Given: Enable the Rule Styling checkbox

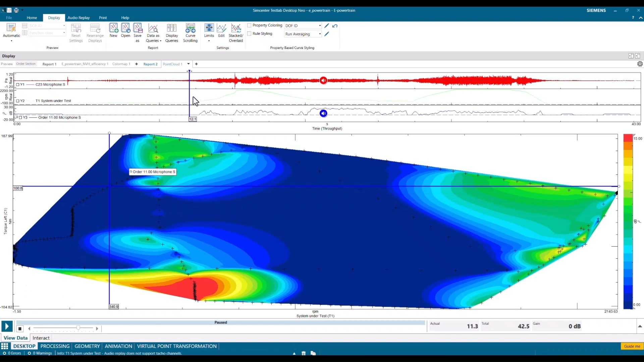Looking at the screenshot, I should [x=249, y=34].
